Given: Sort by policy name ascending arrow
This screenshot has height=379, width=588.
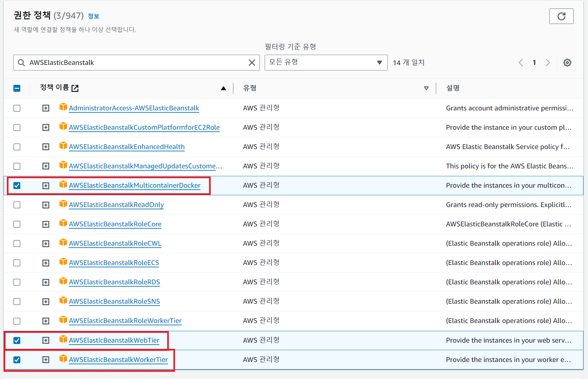Looking at the screenshot, I should pos(223,88).
